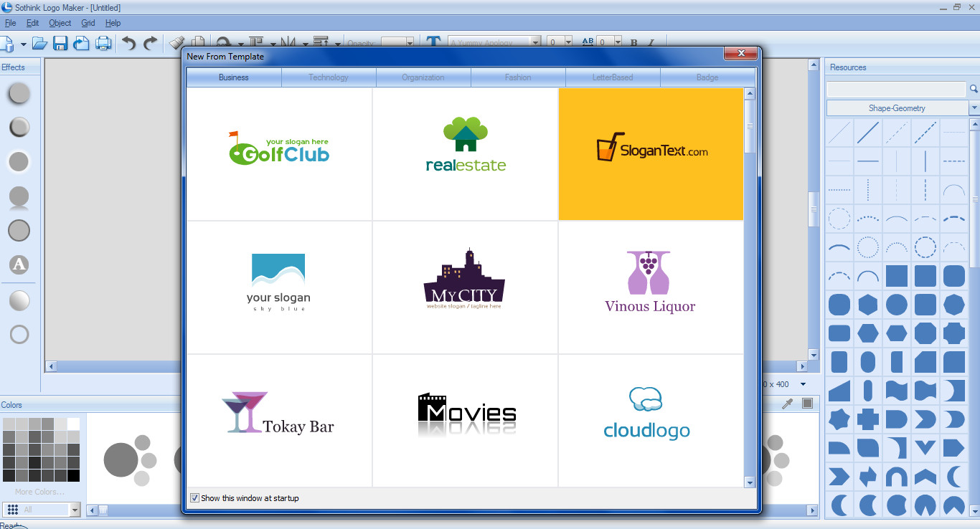Expand the New document dropdown arrow
The height and width of the screenshot is (529, 980).
click(x=24, y=44)
